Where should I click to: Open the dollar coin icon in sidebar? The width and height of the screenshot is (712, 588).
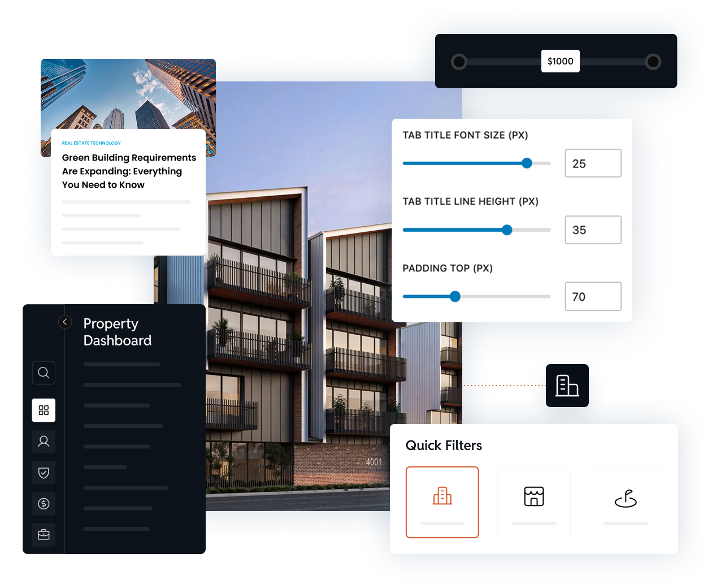point(44,504)
